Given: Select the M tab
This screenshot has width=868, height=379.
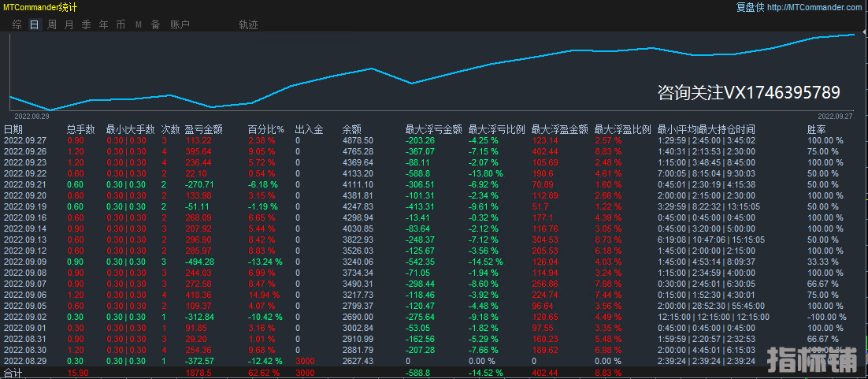Looking at the screenshot, I should 139,24.
